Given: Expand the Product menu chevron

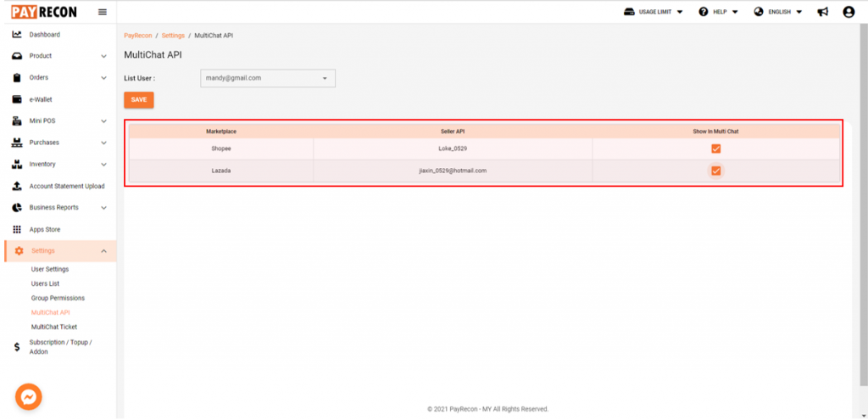Looking at the screenshot, I should click(x=103, y=56).
